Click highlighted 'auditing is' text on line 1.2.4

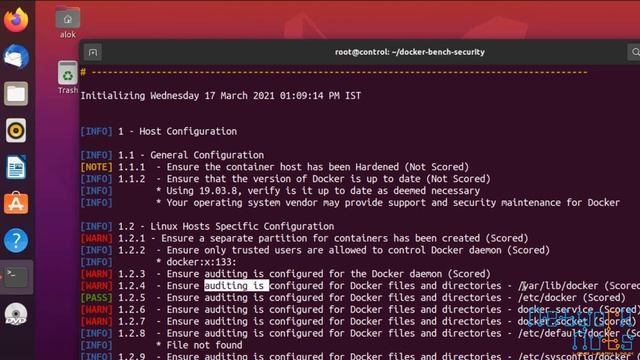point(236,285)
